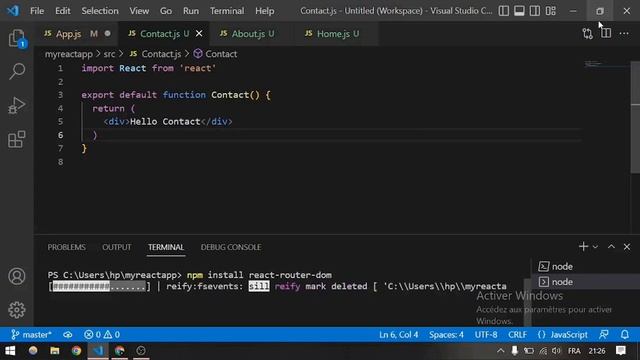The height and width of the screenshot is (360, 640).
Task: Click the feedback icon in status bar
Action: tap(604, 335)
